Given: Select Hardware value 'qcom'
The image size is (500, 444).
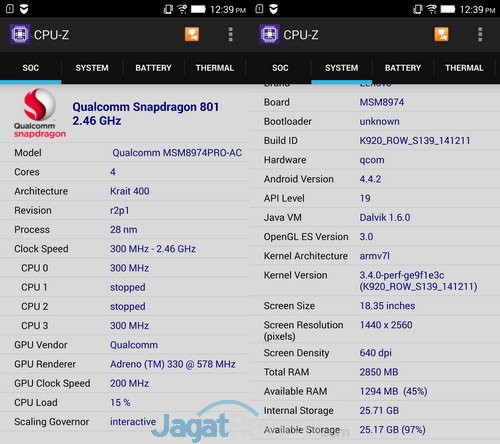Looking at the screenshot, I should (x=372, y=160).
